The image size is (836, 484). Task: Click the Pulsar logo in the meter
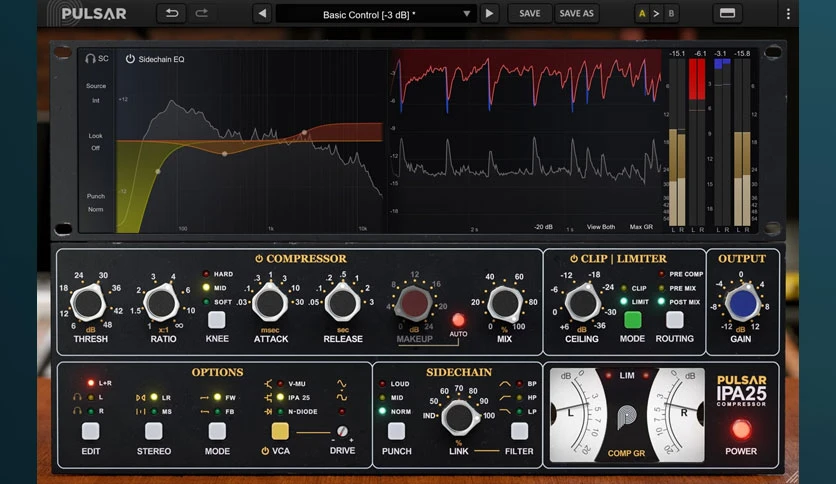click(626, 418)
